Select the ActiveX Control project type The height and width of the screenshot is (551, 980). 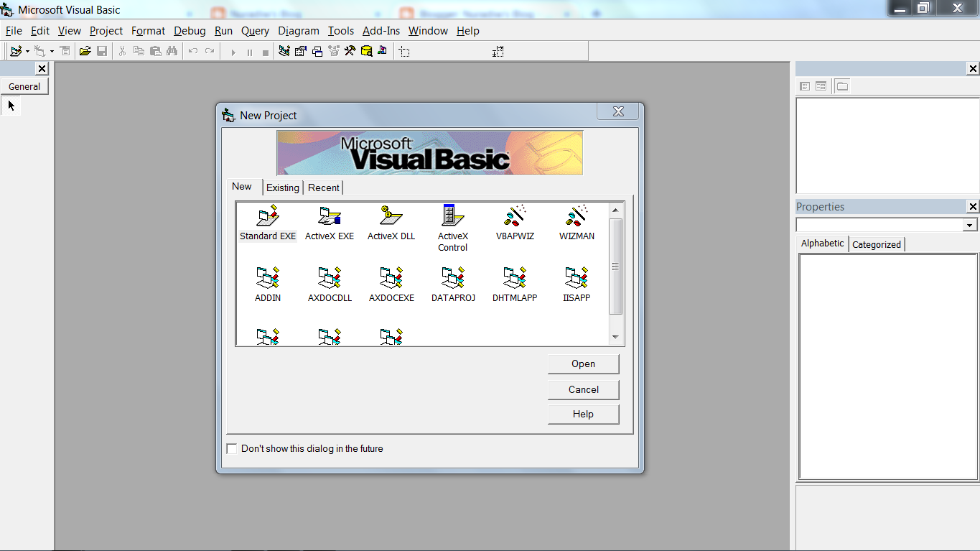tap(452, 219)
